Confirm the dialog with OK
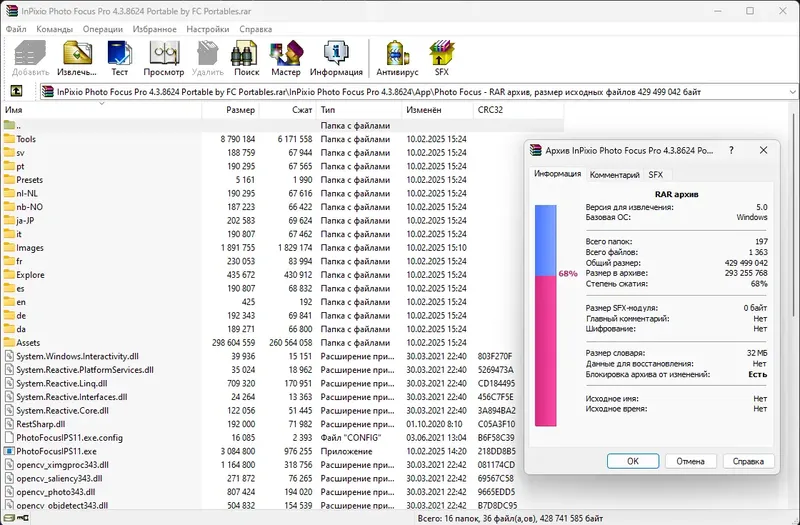800x525 pixels. tap(633, 461)
